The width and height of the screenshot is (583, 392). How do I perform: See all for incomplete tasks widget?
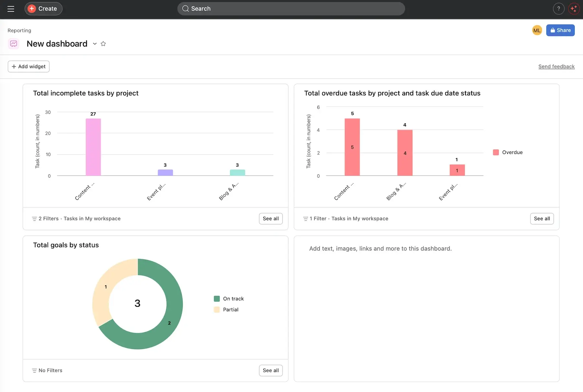[271, 219]
